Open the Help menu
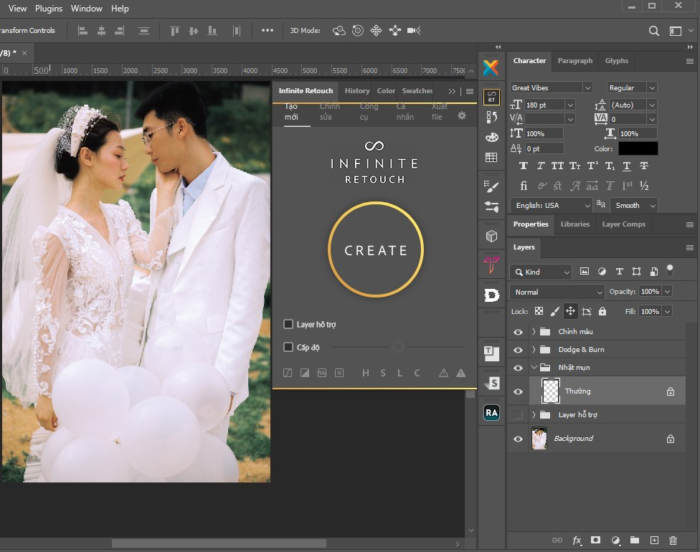This screenshot has width=700, height=552. point(120,8)
